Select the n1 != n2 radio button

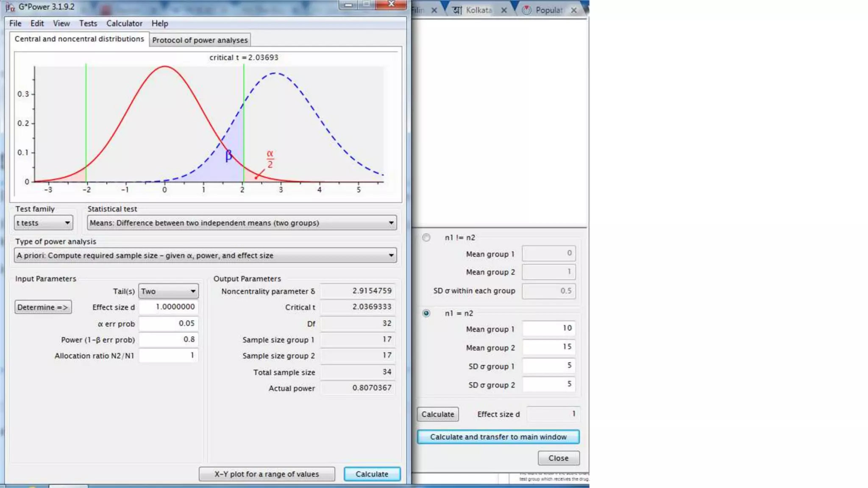point(426,238)
